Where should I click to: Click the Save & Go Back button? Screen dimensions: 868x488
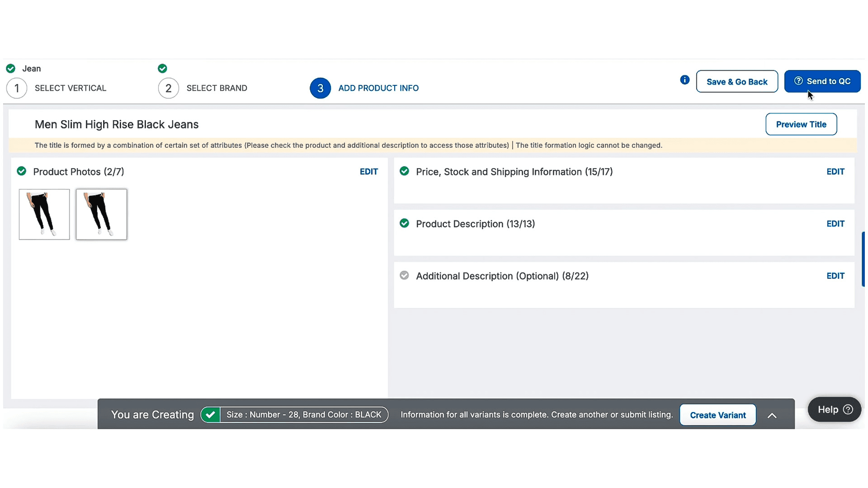pos(736,82)
